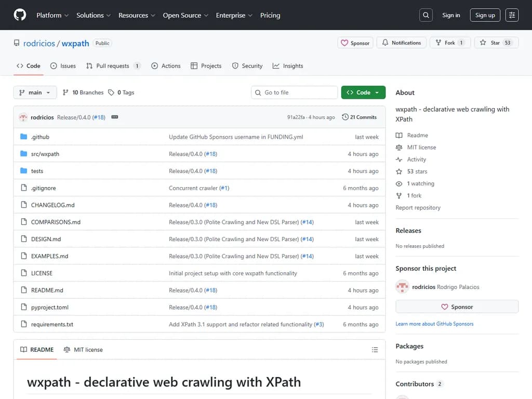Open the Insights tab

(x=288, y=66)
